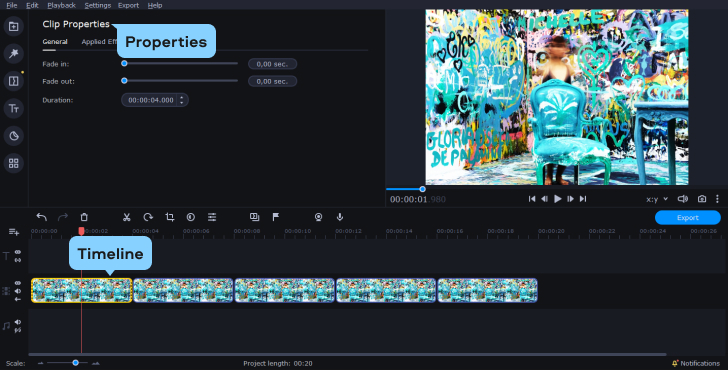
Task: Toggle title track link to clips
Action: (18, 260)
